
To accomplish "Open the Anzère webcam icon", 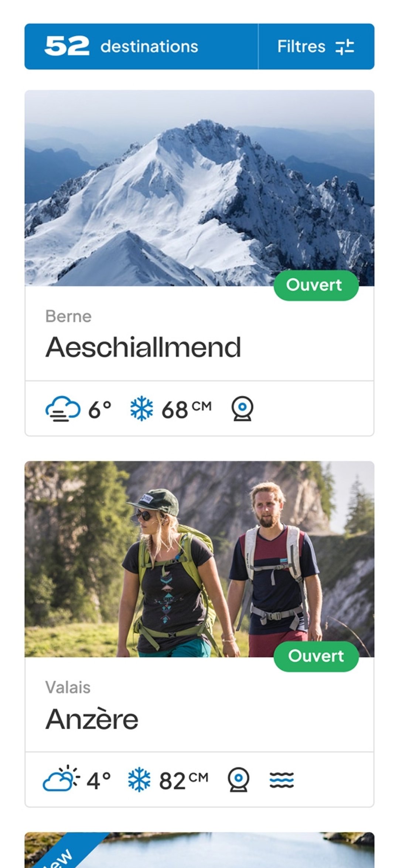I will pyautogui.click(x=239, y=780).
